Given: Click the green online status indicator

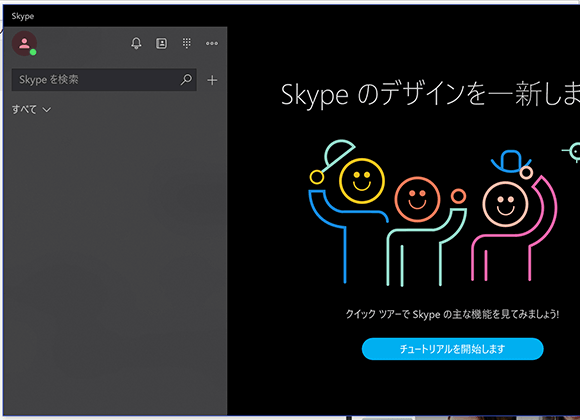Looking at the screenshot, I should pyautogui.click(x=33, y=52).
